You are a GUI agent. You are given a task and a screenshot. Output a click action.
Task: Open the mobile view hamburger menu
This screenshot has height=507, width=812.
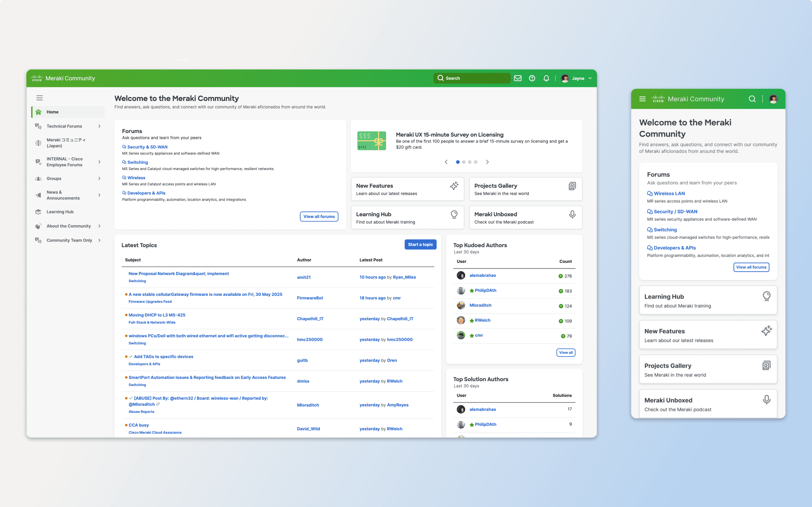pyautogui.click(x=642, y=99)
